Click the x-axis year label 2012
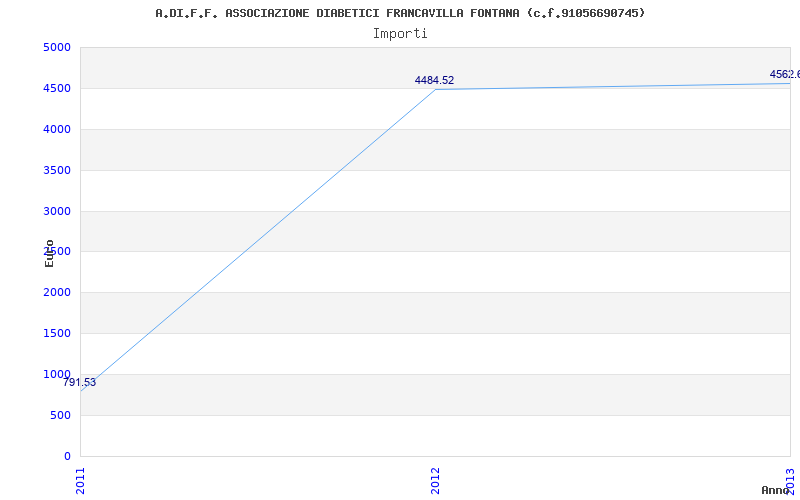The width and height of the screenshot is (800, 500). coord(435,481)
